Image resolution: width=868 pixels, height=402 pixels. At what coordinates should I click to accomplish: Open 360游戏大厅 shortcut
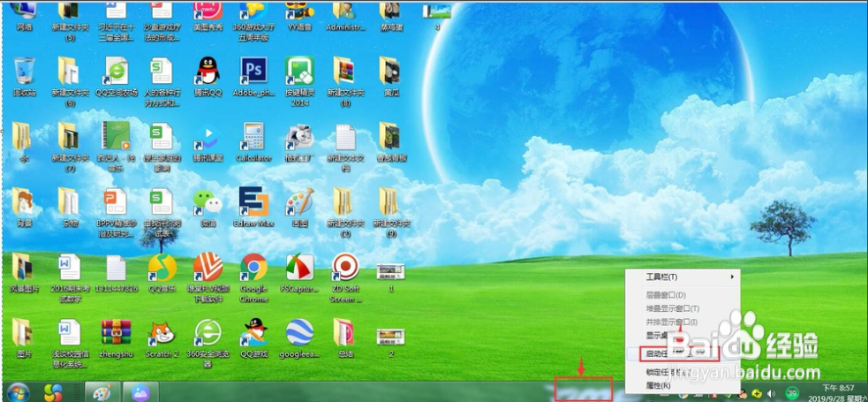[x=254, y=21]
